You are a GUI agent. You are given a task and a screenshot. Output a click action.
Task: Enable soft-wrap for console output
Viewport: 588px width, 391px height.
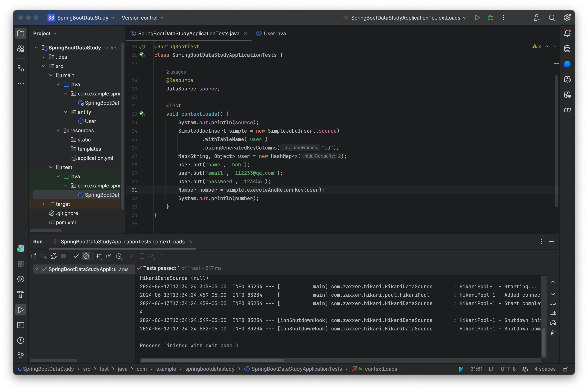click(553, 303)
